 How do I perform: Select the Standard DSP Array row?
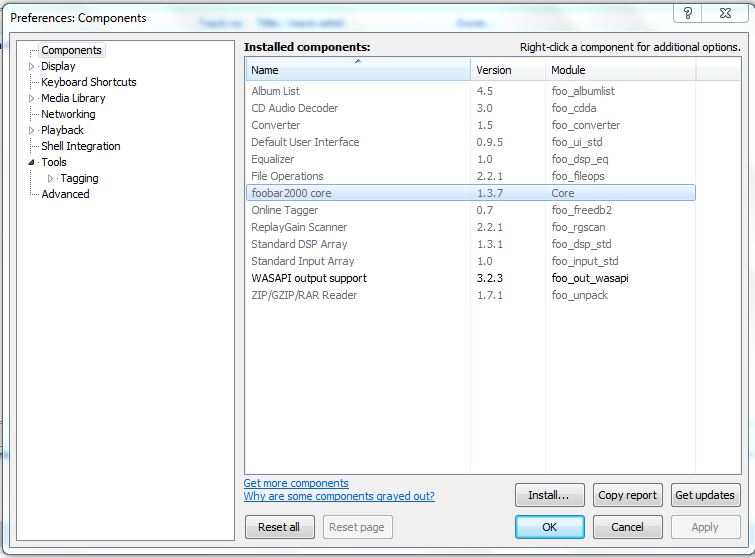470,244
